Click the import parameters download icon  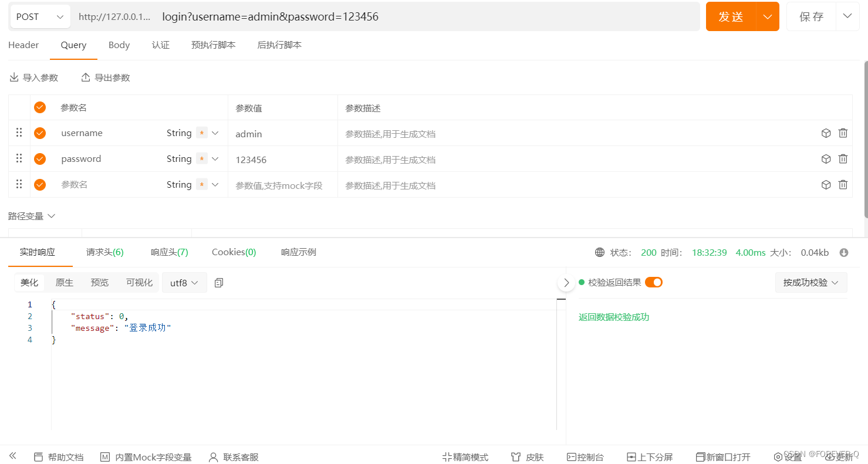[14, 77]
